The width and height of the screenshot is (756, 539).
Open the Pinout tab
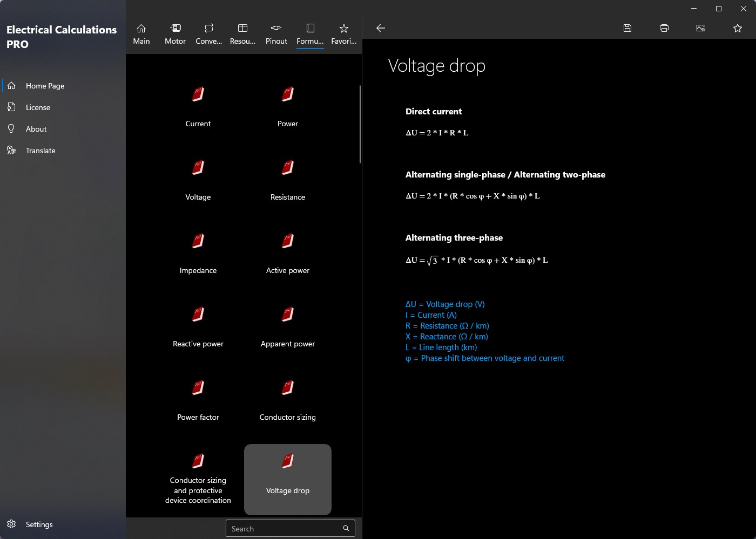click(276, 34)
